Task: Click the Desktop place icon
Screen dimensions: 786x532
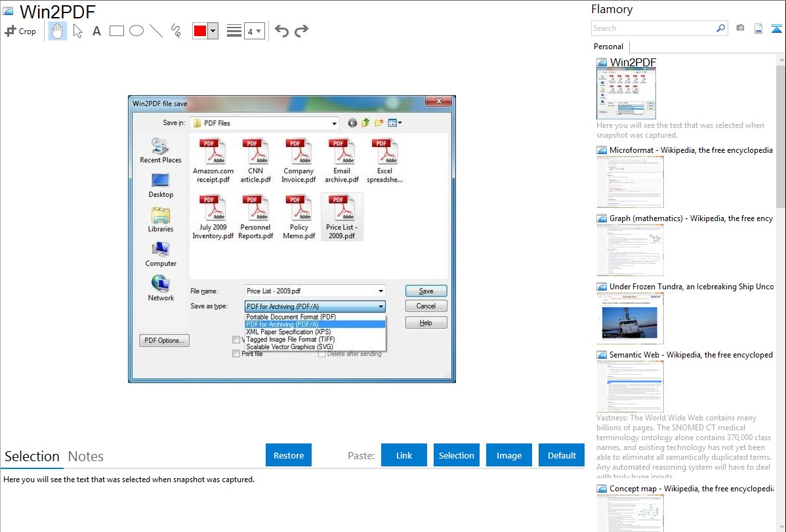Action: [160, 185]
